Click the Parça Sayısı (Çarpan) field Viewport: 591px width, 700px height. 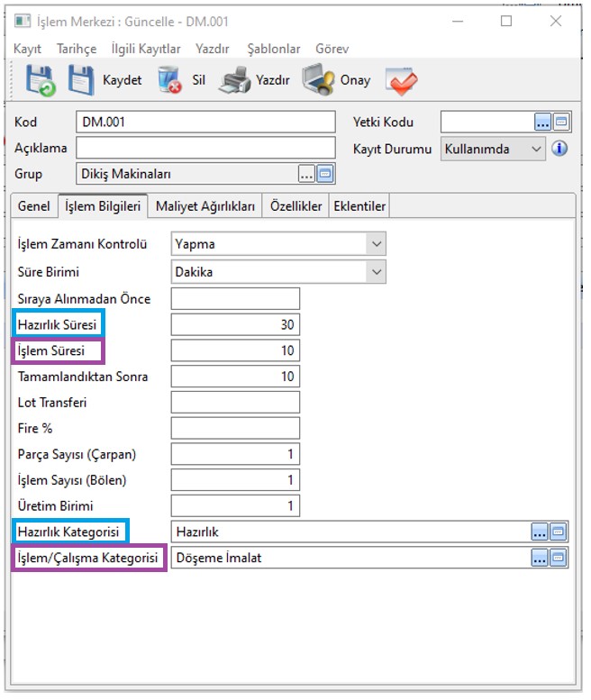[x=235, y=454]
